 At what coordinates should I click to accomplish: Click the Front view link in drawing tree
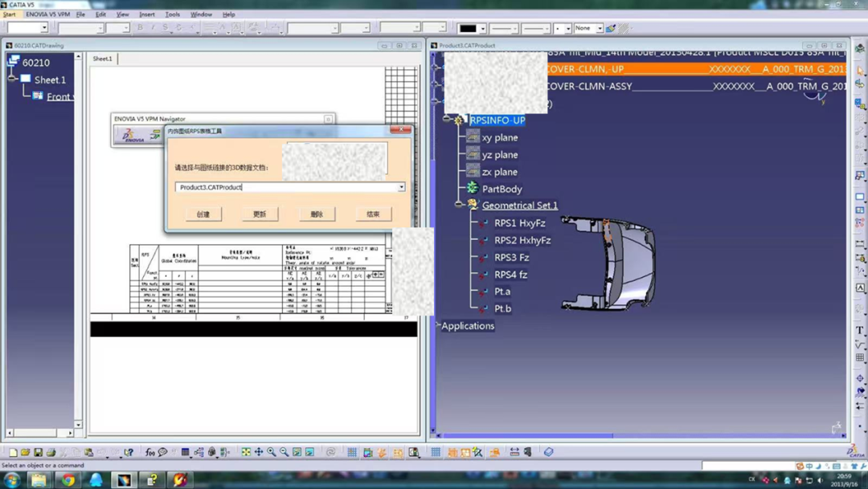59,97
